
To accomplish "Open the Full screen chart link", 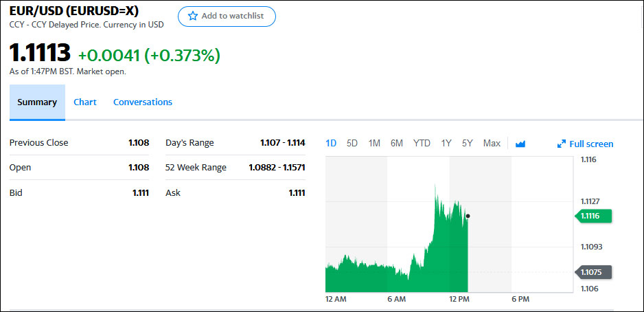I will pos(590,144).
